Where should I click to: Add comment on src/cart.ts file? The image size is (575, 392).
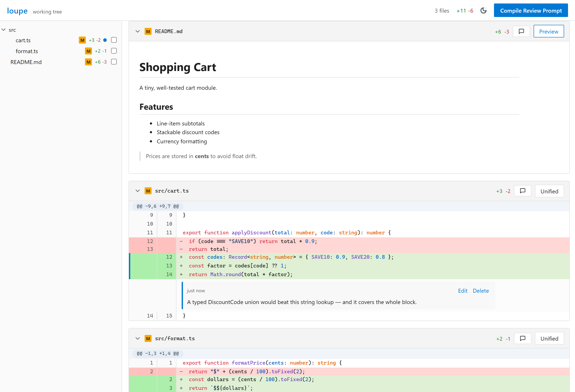click(x=522, y=191)
